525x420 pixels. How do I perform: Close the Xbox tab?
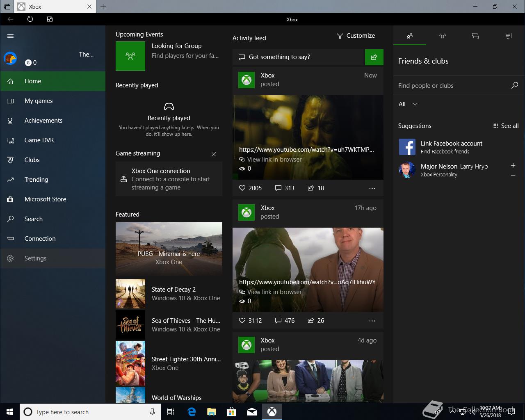coord(89,7)
